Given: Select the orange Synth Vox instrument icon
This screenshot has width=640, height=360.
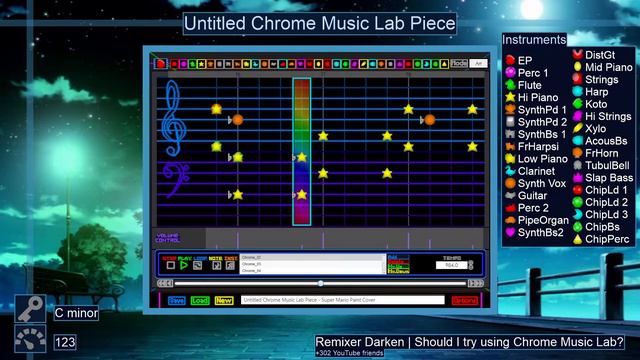Looking at the screenshot, I should [x=264, y=64].
